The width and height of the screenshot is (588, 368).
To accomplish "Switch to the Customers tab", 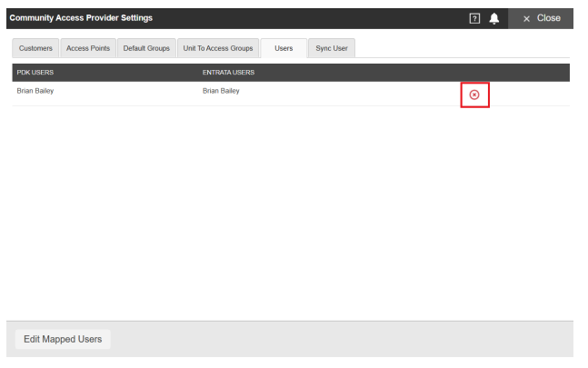I will tap(35, 48).
